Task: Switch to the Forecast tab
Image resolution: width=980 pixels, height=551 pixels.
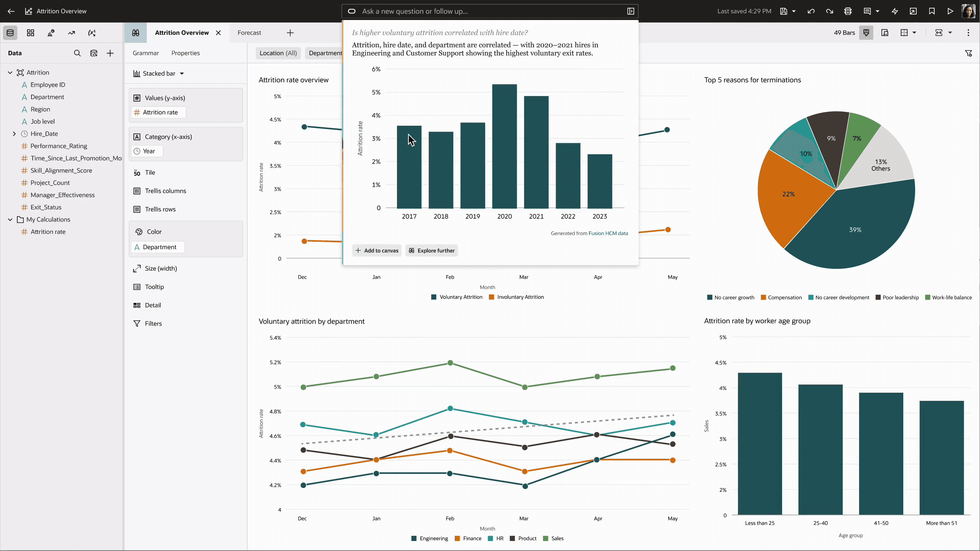Action: click(x=249, y=33)
